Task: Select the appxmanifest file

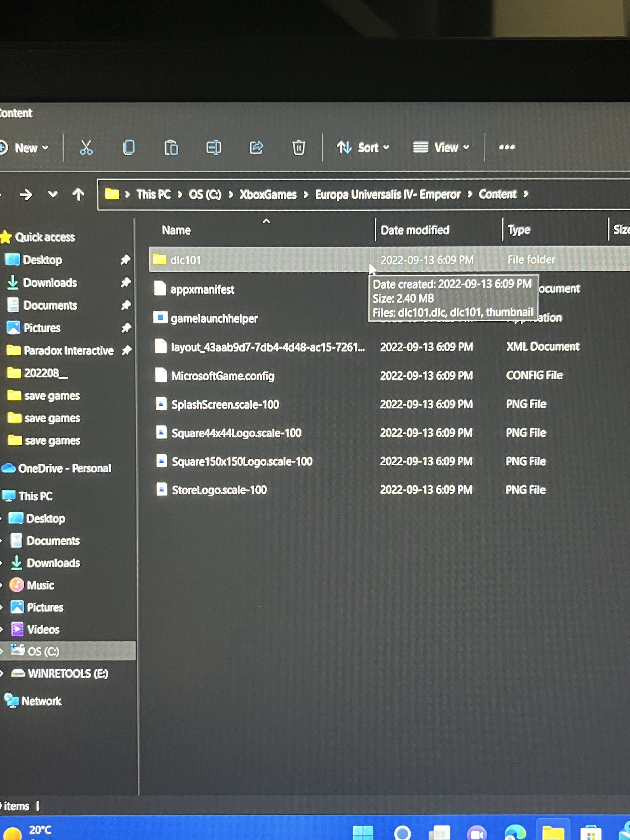Action: pyautogui.click(x=202, y=290)
